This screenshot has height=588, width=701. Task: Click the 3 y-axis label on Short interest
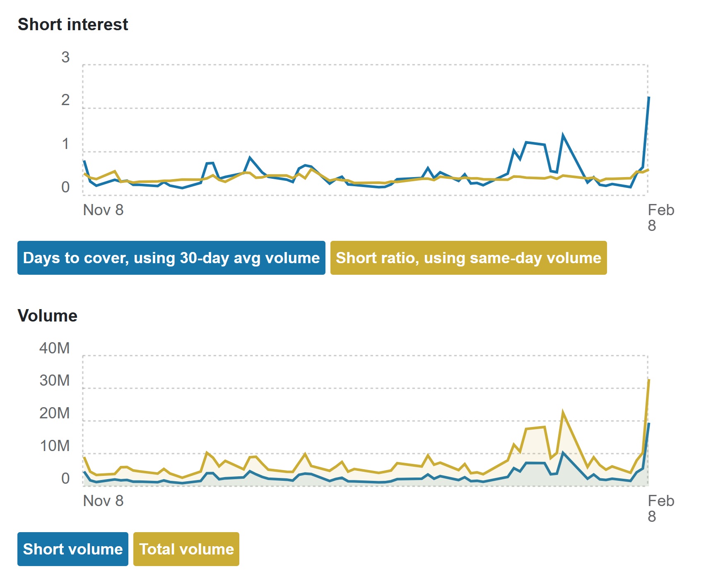(x=65, y=58)
